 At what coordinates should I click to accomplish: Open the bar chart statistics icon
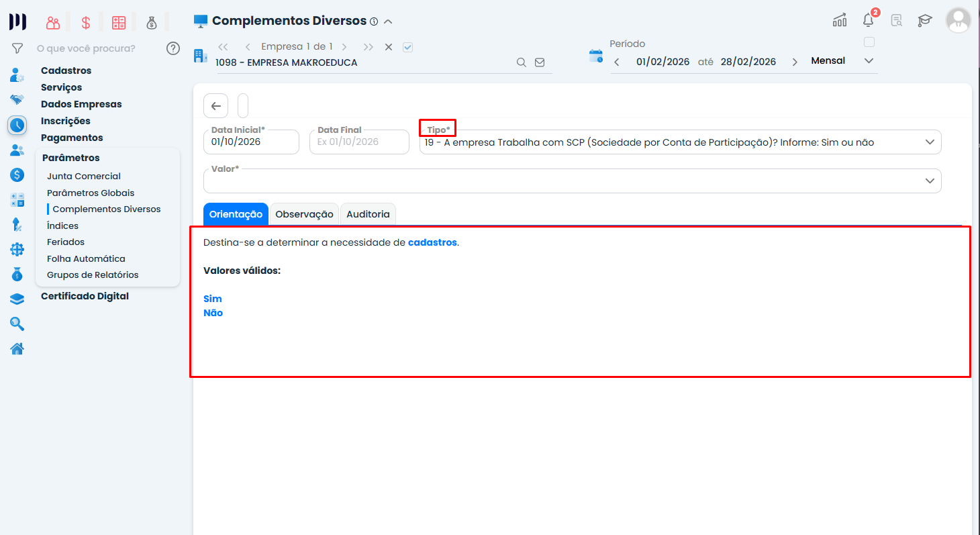840,20
